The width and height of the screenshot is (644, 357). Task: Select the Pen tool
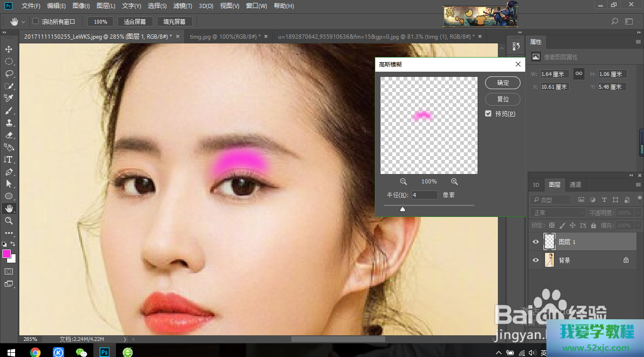[8, 172]
